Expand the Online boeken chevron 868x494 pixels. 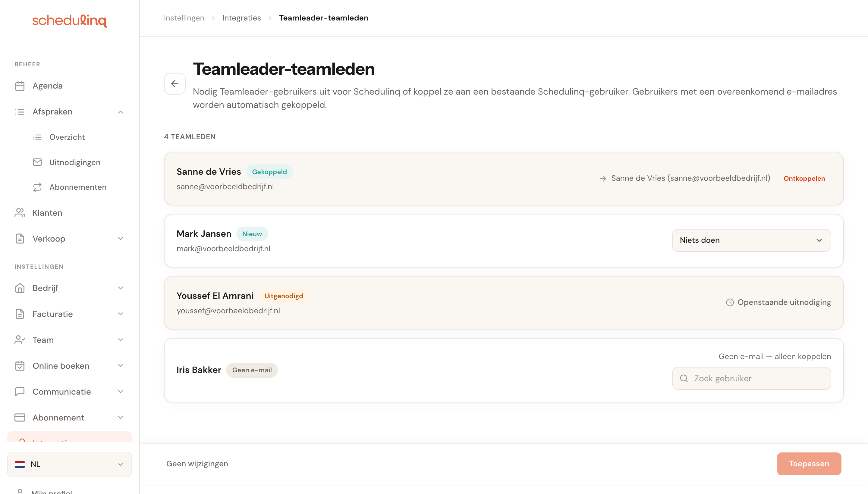[121, 366]
